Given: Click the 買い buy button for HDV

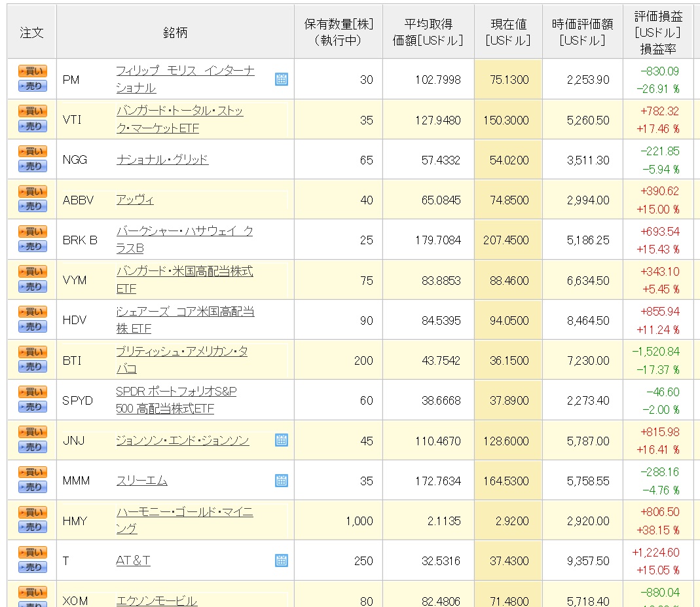Looking at the screenshot, I should coord(32,312).
